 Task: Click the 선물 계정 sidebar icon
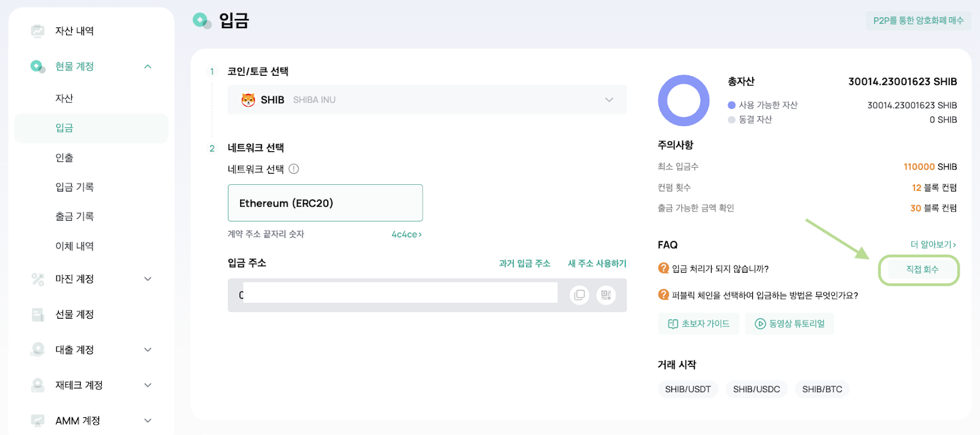click(38, 314)
